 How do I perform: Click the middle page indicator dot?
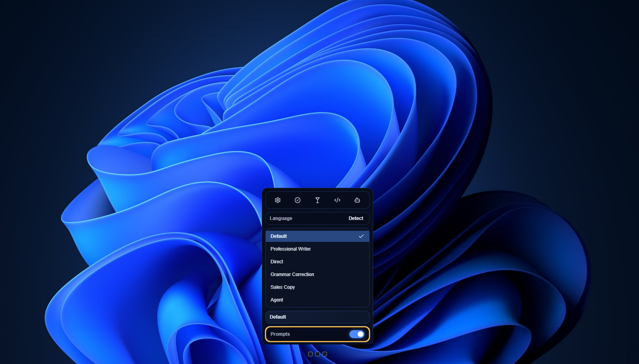coord(317,354)
